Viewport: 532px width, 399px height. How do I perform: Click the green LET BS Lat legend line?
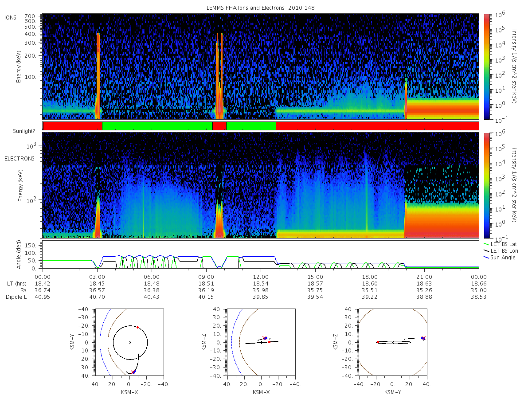pyautogui.click(x=486, y=244)
